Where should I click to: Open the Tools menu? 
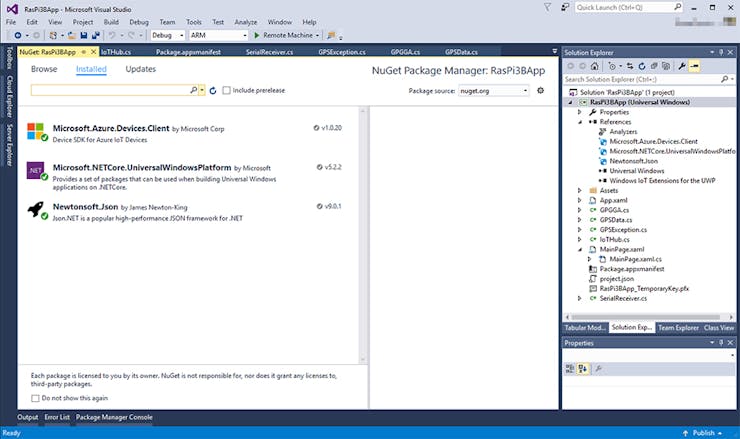click(193, 22)
